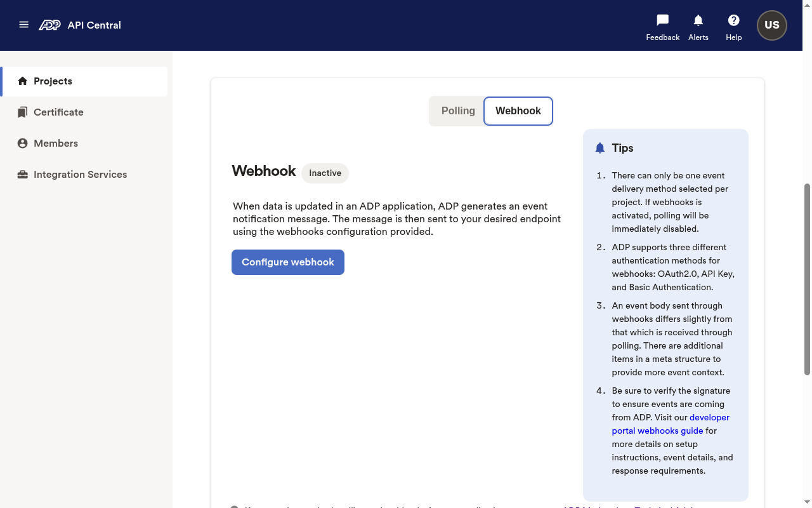Open the hamburger navigation menu
This screenshot has height=508, width=812.
coord(24,25)
